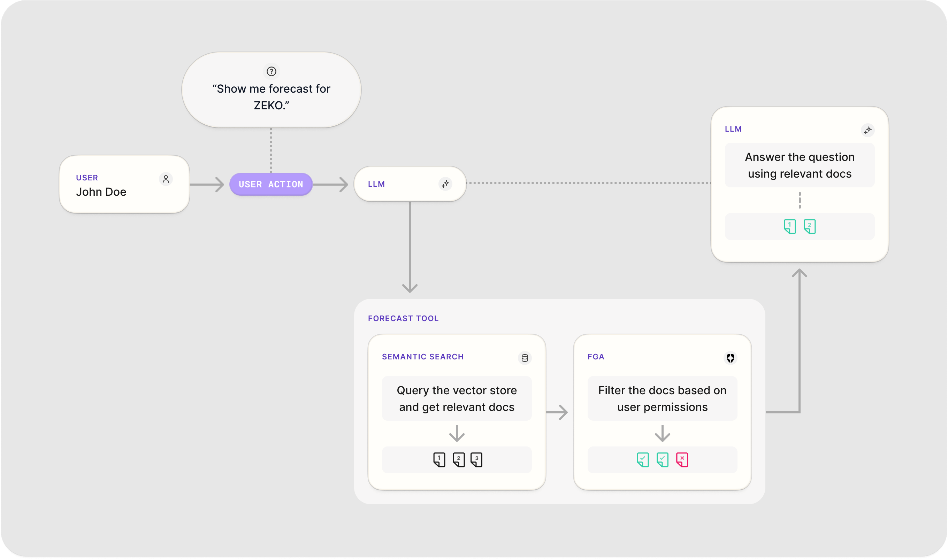Expand the FGA card

662,412
